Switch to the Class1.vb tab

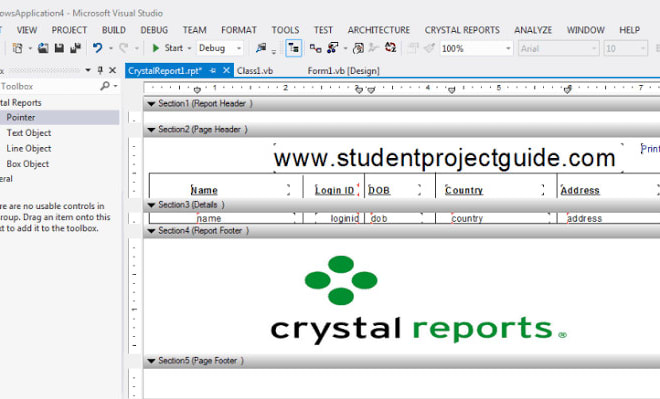coord(255,71)
